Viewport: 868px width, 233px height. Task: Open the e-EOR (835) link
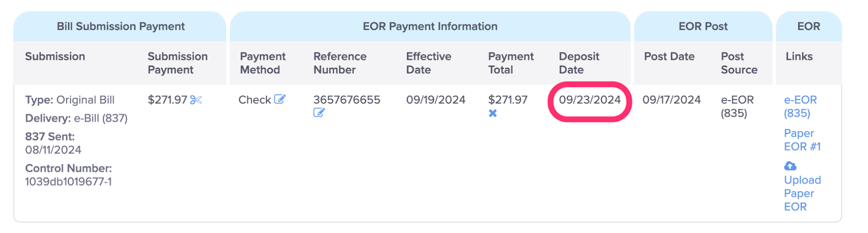800,106
